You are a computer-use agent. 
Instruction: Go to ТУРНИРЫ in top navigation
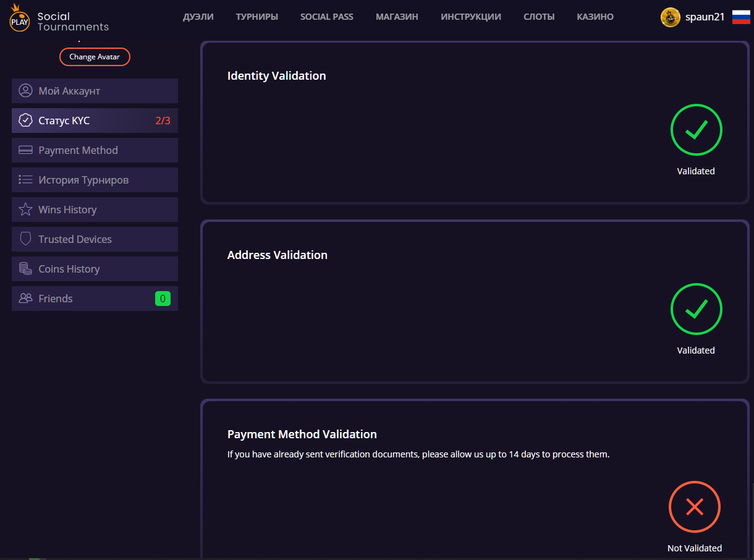(256, 17)
